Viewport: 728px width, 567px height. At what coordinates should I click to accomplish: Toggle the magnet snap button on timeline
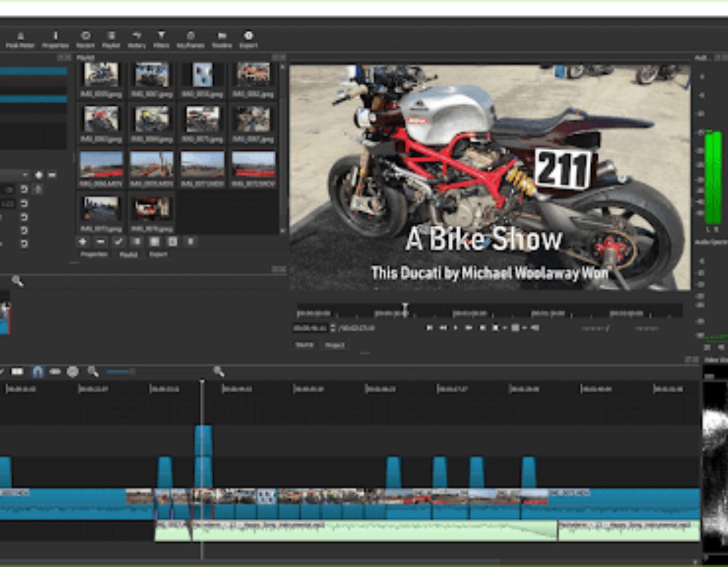click(x=37, y=371)
